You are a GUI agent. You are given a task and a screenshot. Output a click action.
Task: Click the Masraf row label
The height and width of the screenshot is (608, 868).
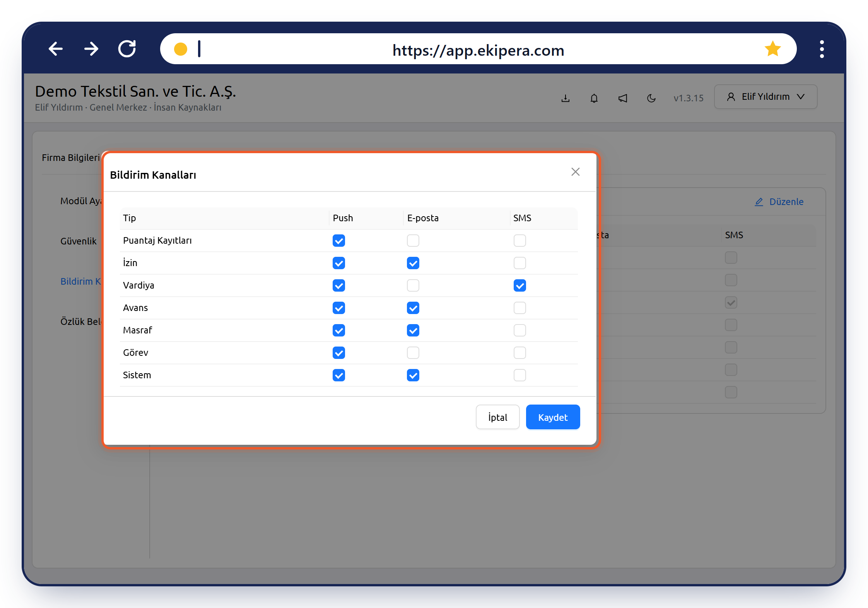click(x=137, y=330)
